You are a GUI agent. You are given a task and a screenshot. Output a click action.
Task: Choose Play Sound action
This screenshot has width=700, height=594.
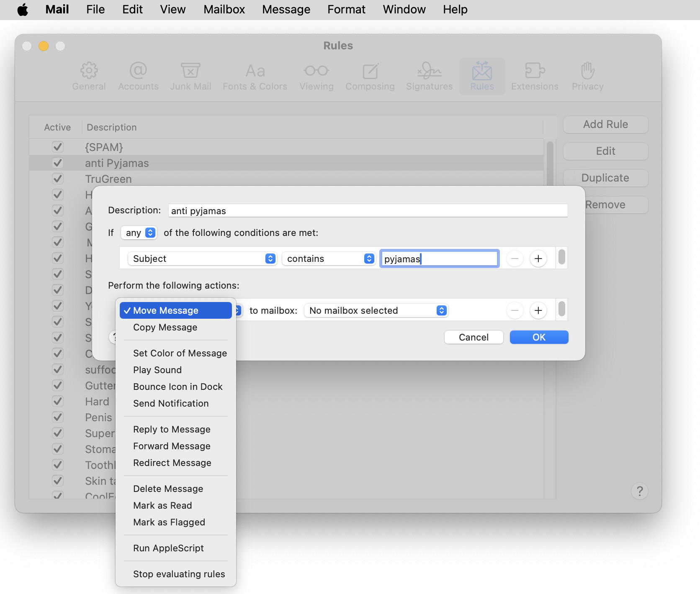pyautogui.click(x=176, y=370)
